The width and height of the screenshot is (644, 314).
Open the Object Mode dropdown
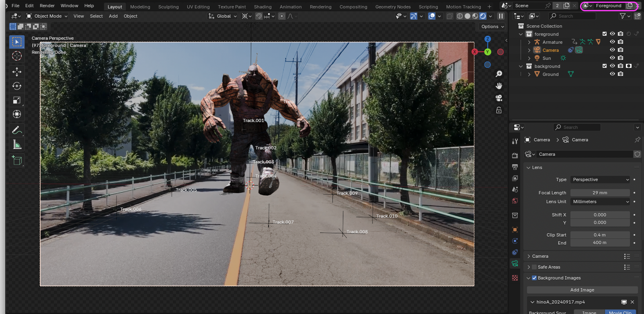[x=47, y=16]
